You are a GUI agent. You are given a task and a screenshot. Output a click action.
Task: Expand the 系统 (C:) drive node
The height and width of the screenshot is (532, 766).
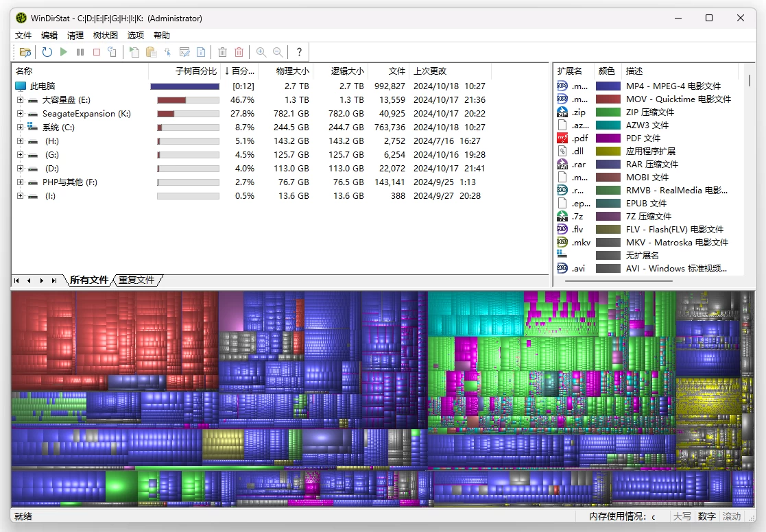point(20,128)
